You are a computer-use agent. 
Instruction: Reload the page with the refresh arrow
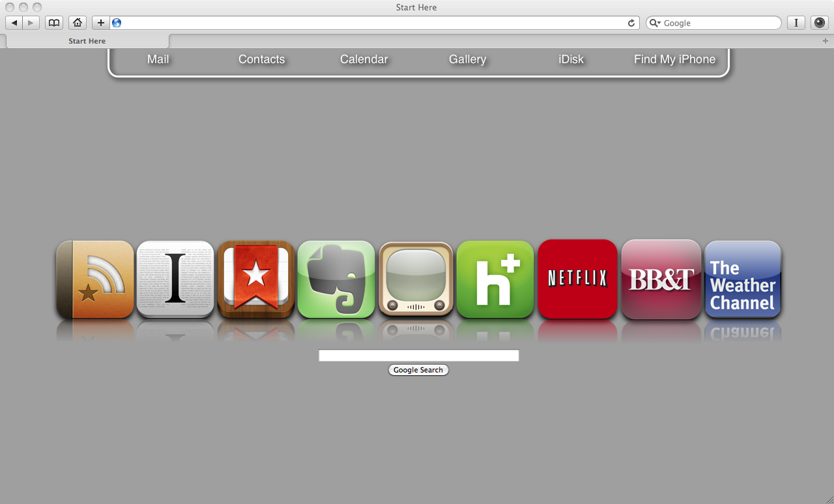pyautogui.click(x=631, y=23)
